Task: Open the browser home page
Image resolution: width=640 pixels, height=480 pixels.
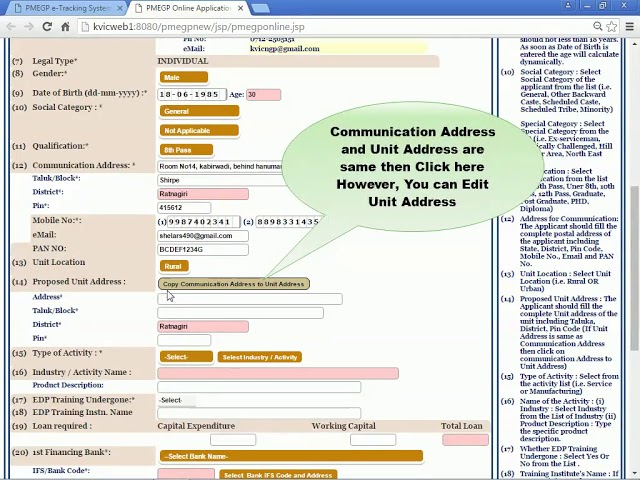Action: [x=65, y=27]
